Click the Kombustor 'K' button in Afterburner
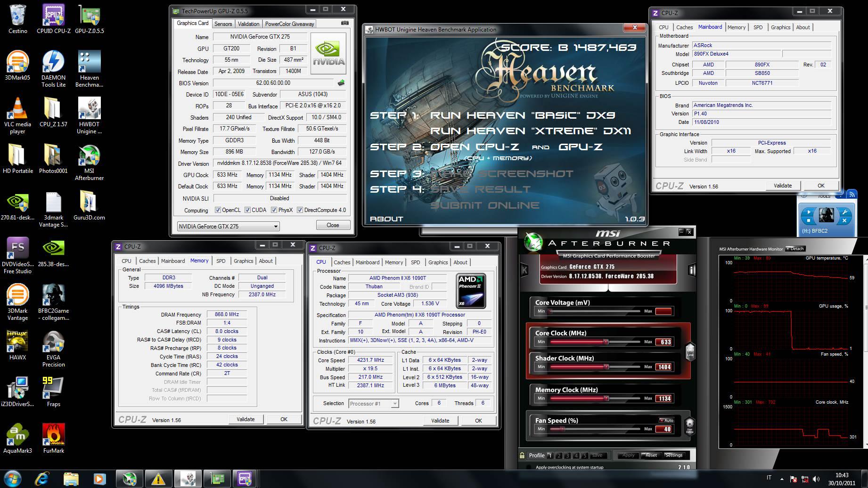Viewport: 868px width, 488px height. [x=524, y=270]
